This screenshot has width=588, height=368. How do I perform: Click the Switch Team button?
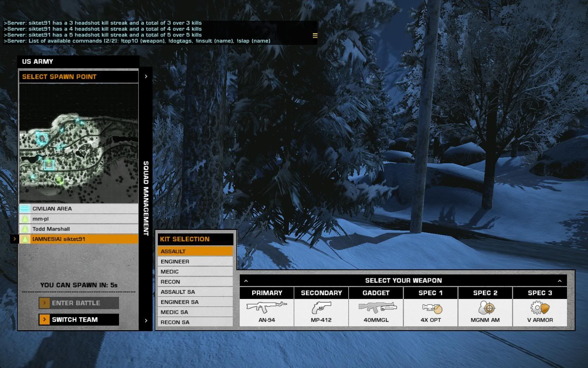coord(79,320)
